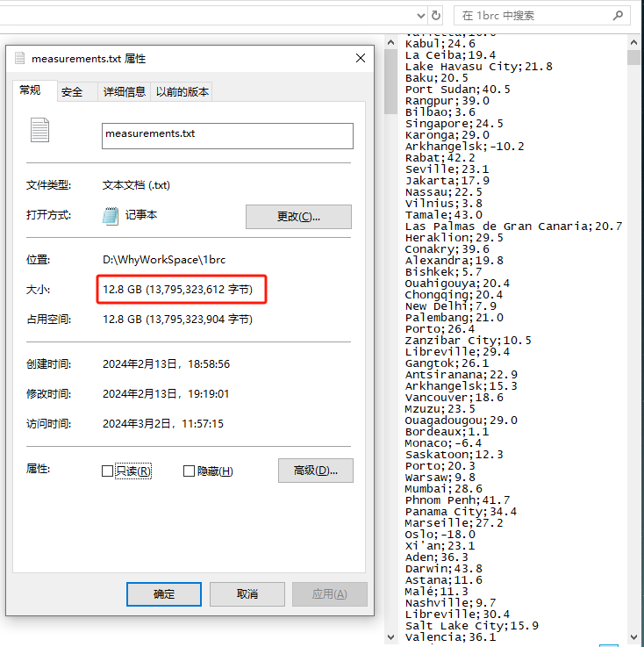Confirm with the 确定 button
Viewport: 644px width, 647px height.
coord(164,594)
